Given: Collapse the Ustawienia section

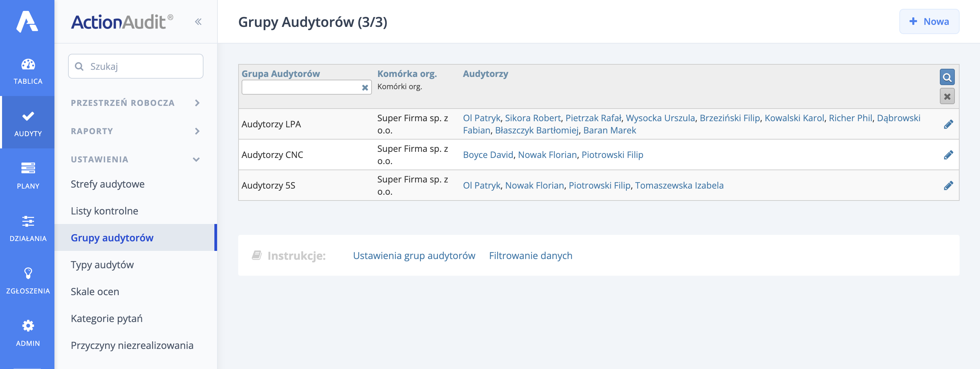Looking at the screenshot, I should 100,159.
